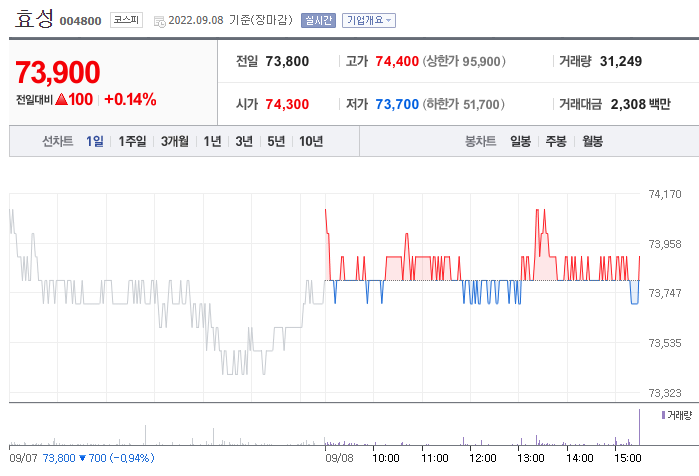The width and height of the screenshot is (699, 476).
Task: Click the 2022.09.08 기준(장마감) date text
Action: (x=230, y=20)
